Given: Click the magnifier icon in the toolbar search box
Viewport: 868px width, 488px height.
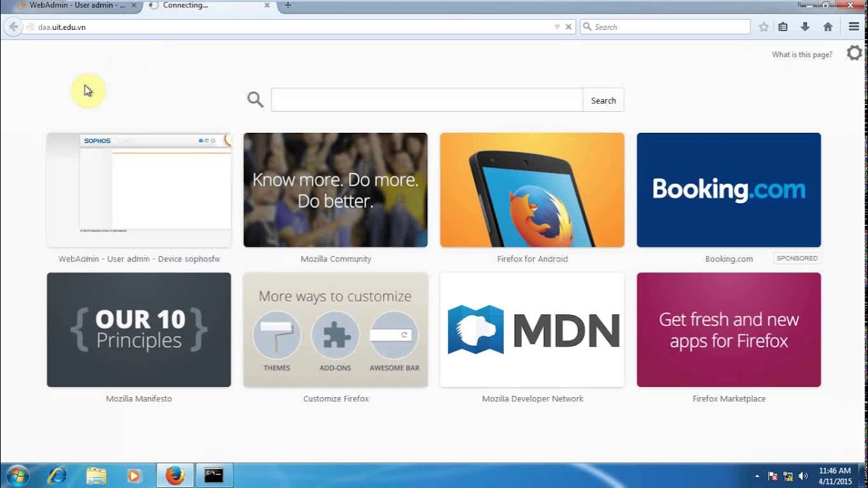Looking at the screenshot, I should (x=587, y=27).
